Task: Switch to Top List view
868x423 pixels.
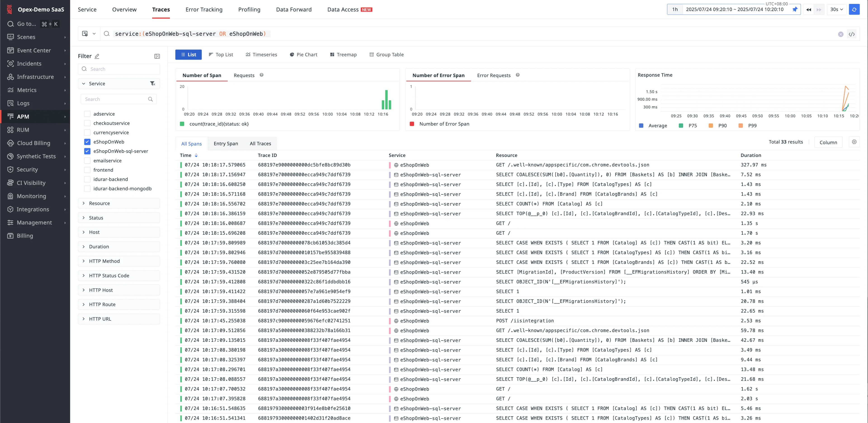Action: (221, 55)
